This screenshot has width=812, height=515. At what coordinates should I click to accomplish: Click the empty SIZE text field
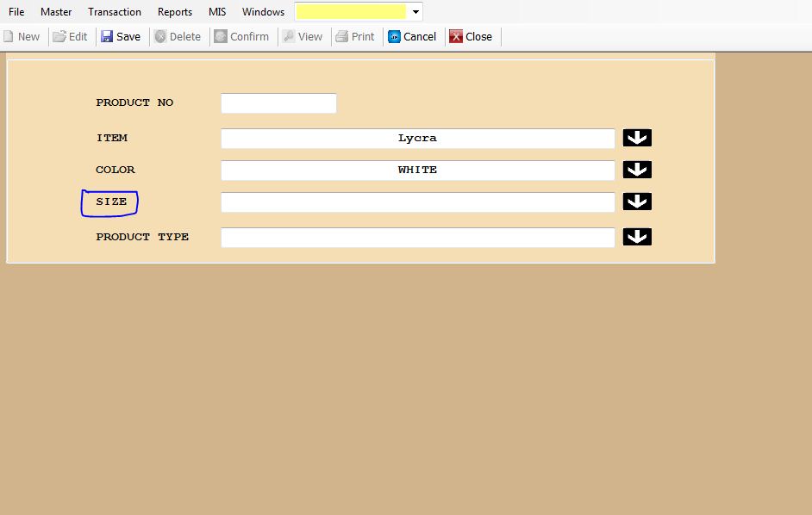point(417,202)
